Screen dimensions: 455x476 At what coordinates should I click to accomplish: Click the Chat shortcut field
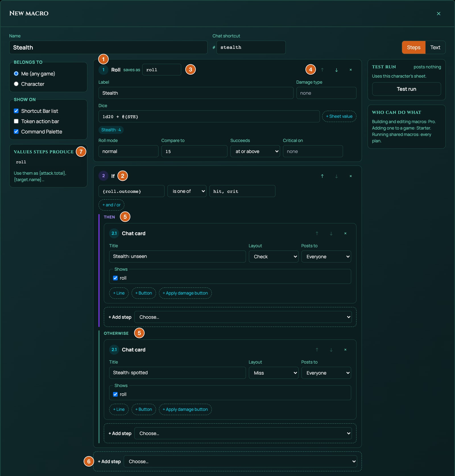(251, 48)
